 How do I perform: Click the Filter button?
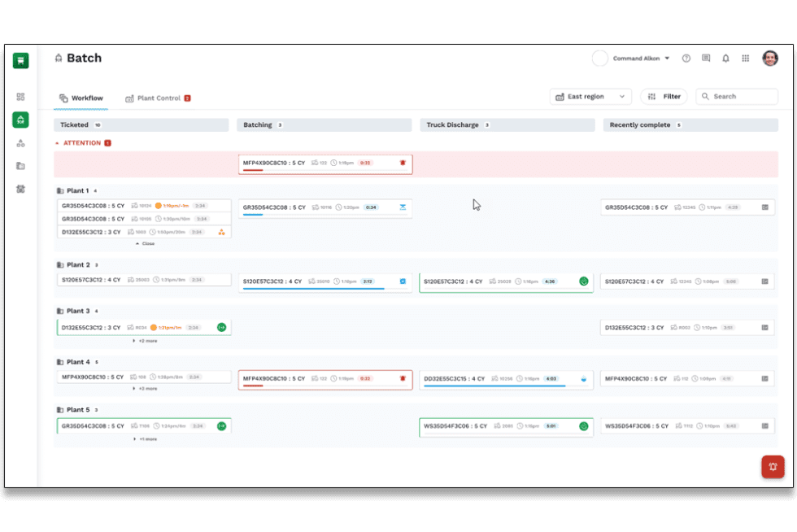click(664, 97)
